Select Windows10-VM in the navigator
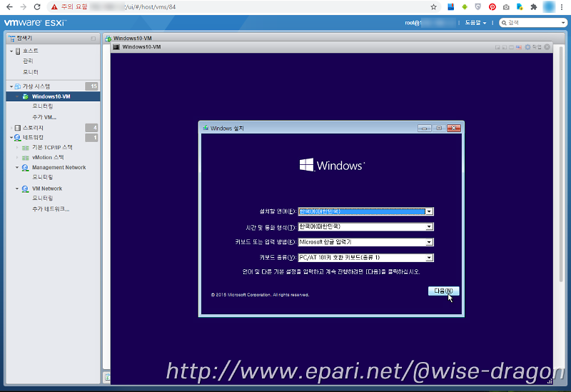The height and width of the screenshot is (392, 571). pyautogui.click(x=53, y=96)
